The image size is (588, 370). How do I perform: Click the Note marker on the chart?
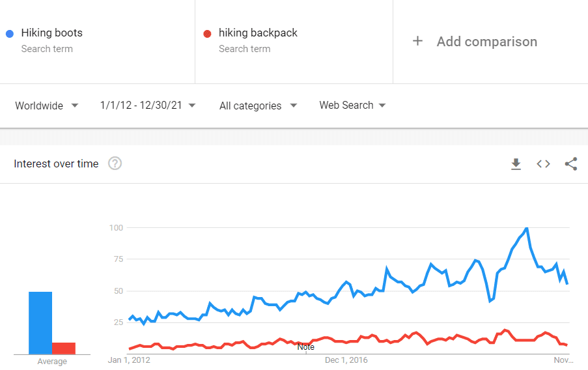[305, 347]
